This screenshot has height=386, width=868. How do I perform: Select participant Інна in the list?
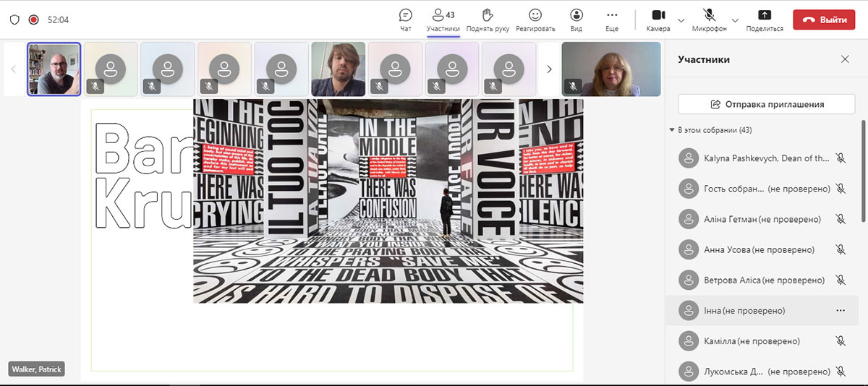[762, 310]
